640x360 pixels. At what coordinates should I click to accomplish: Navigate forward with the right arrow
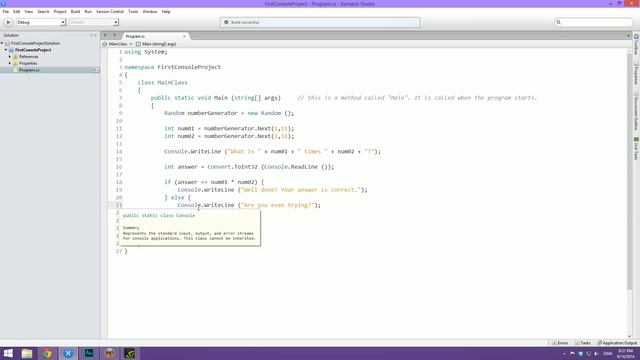[115, 36]
